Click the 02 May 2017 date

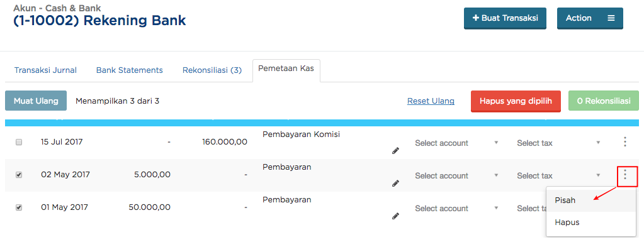[x=65, y=175]
